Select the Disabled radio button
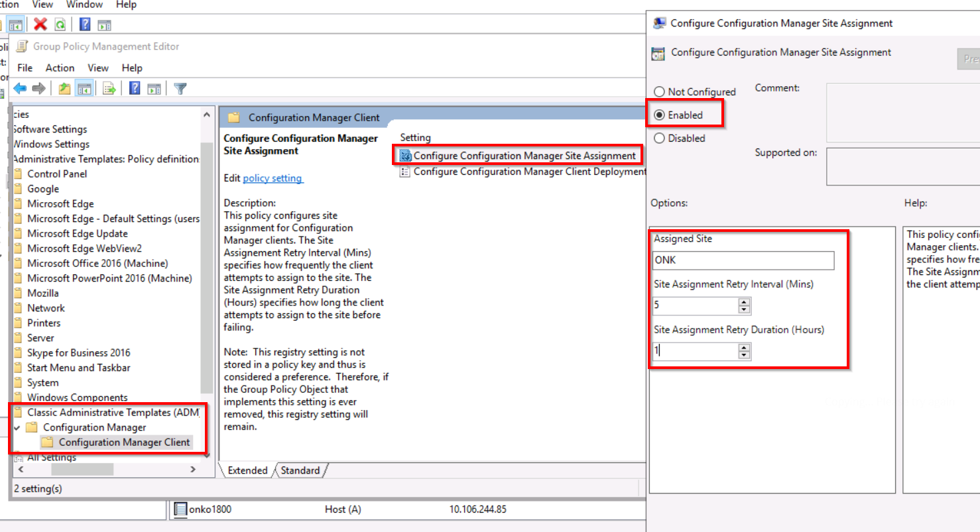The width and height of the screenshot is (980, 532). click(659, 138)
